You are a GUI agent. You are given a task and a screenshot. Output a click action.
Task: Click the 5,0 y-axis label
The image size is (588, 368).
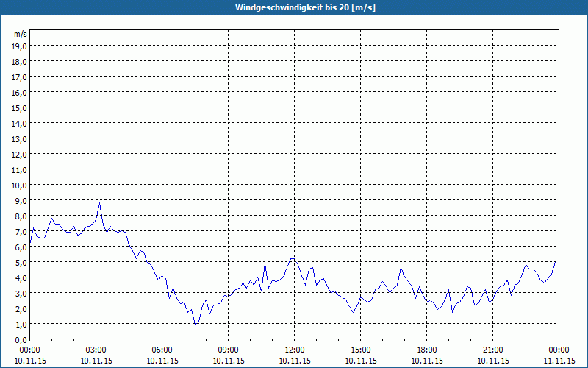(21, 263)
